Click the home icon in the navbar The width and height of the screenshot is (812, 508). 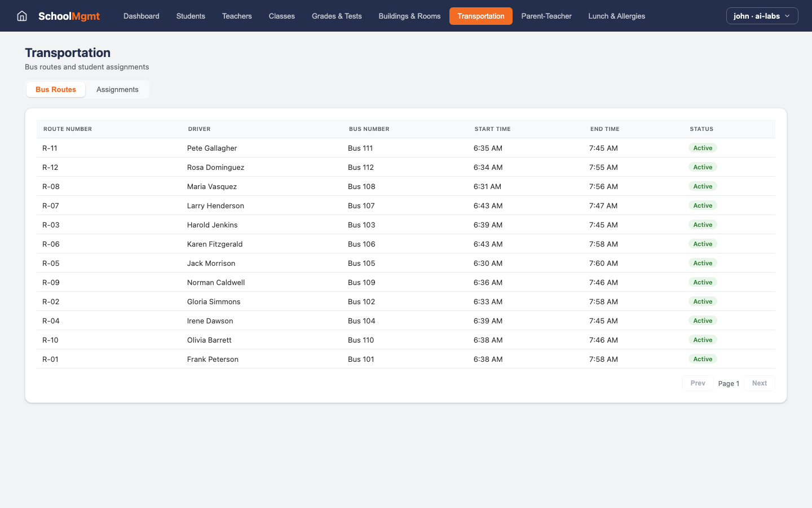point(21,16)
